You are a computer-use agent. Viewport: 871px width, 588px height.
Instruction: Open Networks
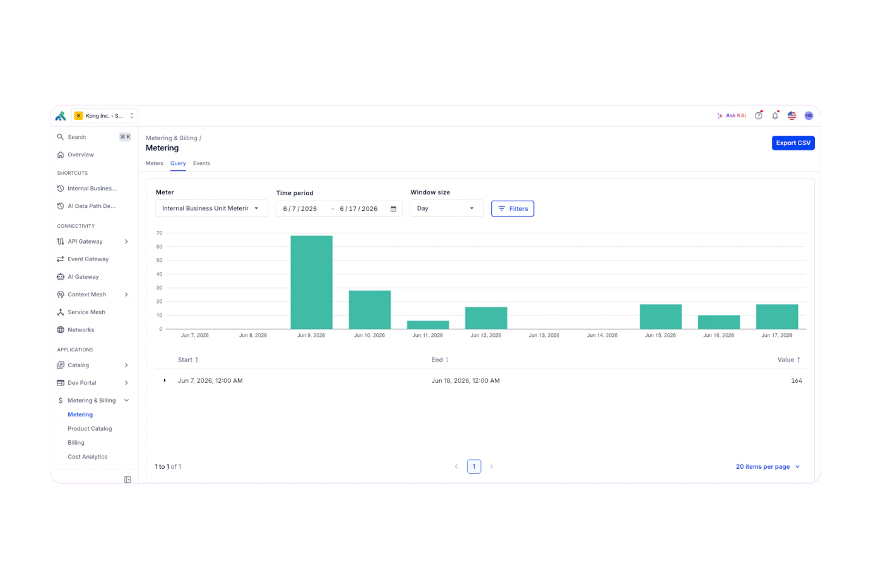coord(81,330)
